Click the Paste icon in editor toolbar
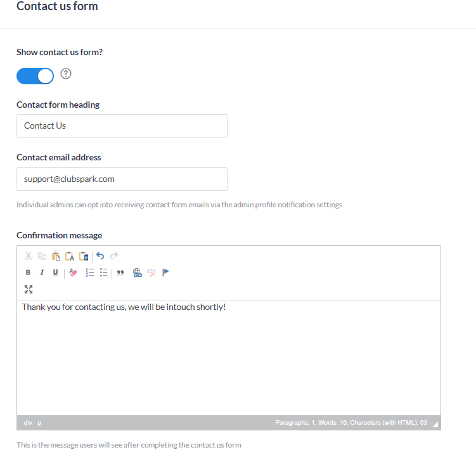The image size is (476, 464). click(x=56, y=256)
